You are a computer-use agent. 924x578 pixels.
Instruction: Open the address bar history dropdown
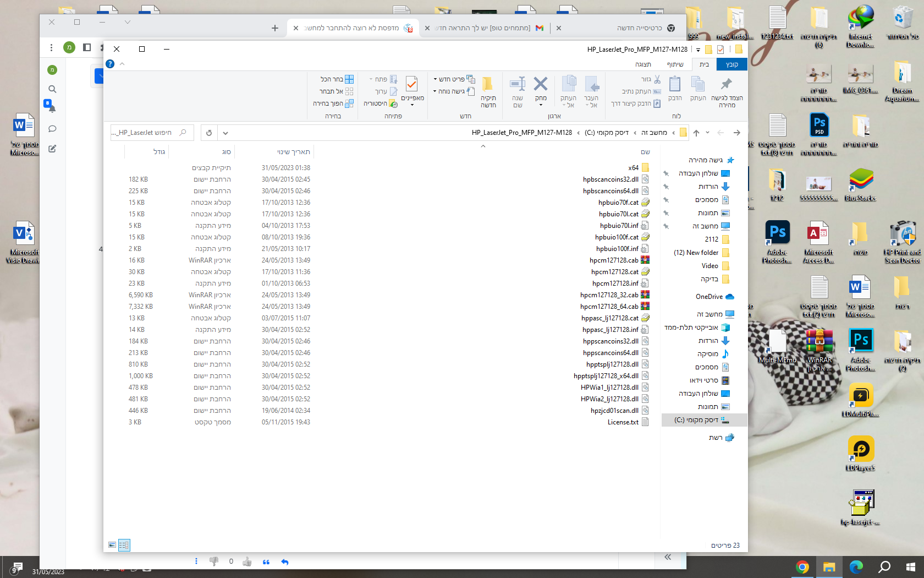tap(225, 133)
